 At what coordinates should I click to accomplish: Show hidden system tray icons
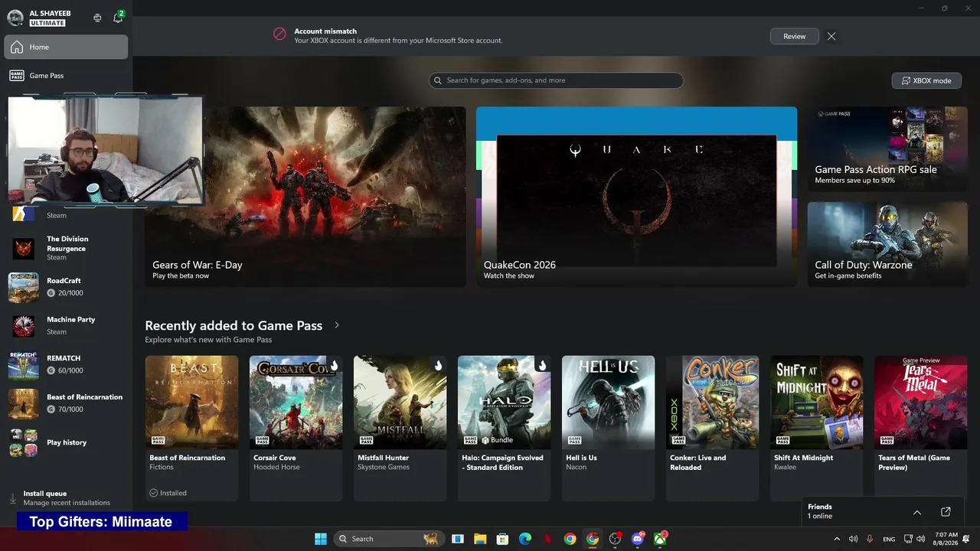[837, 539]
